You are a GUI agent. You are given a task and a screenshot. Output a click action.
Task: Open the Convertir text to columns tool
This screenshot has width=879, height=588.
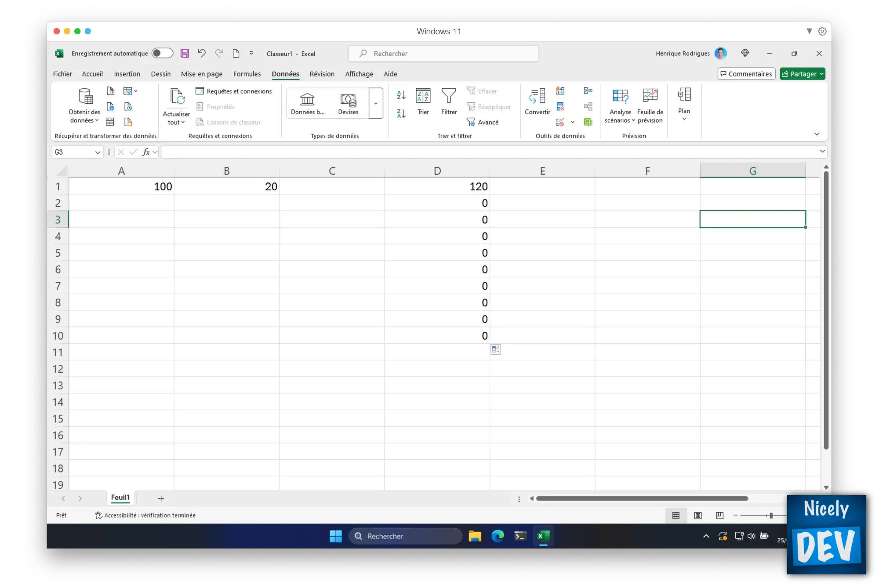tap(537, 102)
